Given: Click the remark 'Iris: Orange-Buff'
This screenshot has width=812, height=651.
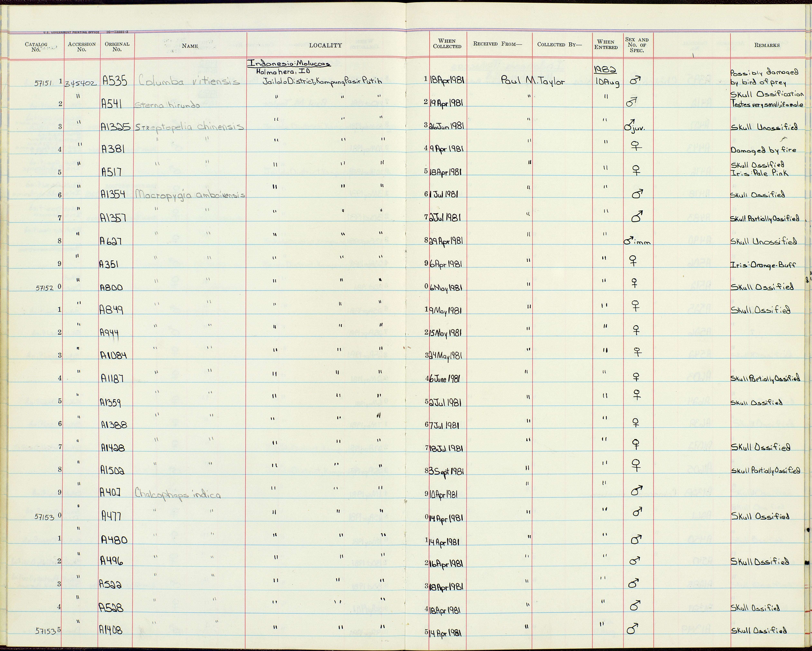Looking at the screenshot, I should tap(763, 265).
